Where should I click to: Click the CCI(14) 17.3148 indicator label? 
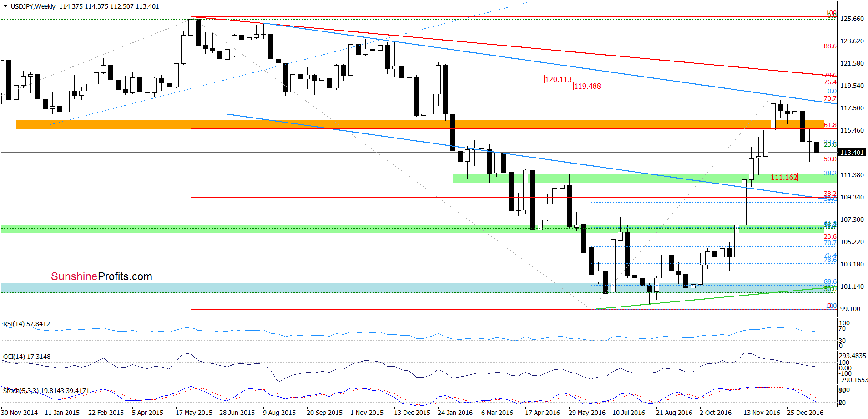(x=27, y=357)
